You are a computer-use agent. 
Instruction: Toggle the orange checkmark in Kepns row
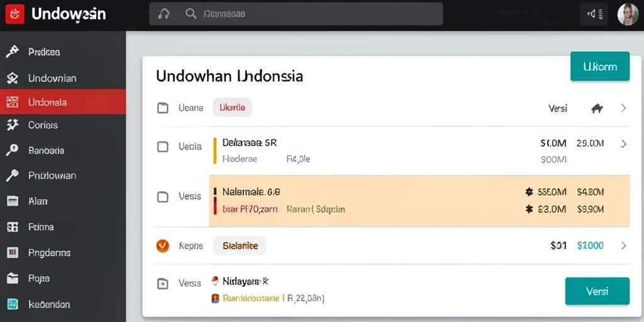pos(163,246)
